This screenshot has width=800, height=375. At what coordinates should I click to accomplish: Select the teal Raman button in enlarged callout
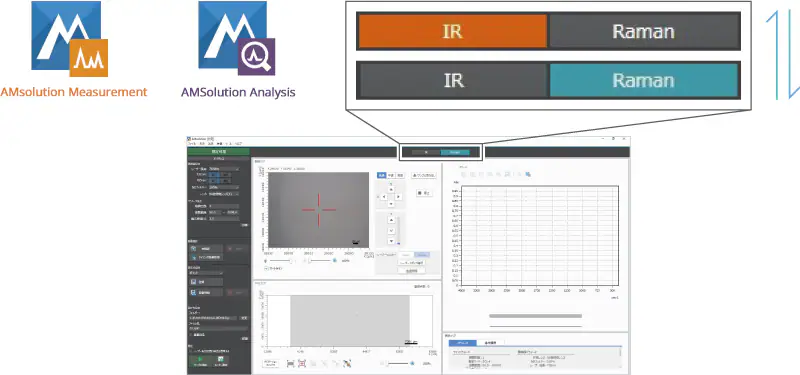(x=644, y=80)
